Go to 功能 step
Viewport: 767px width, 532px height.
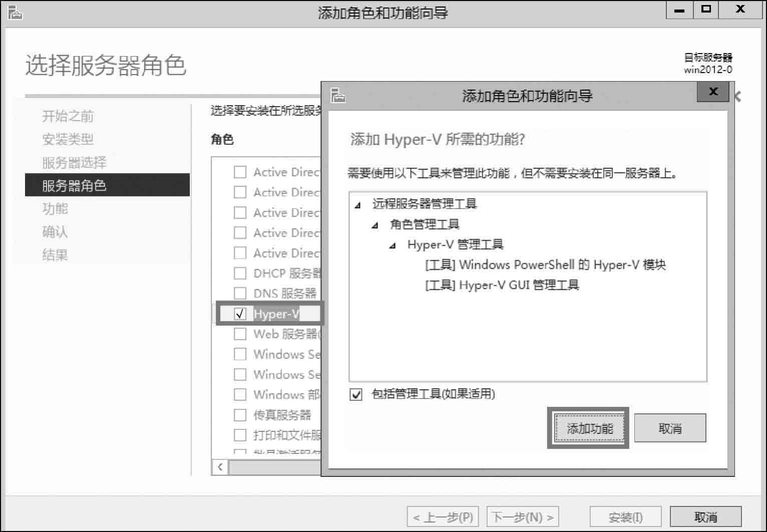[x=55, y=209]
